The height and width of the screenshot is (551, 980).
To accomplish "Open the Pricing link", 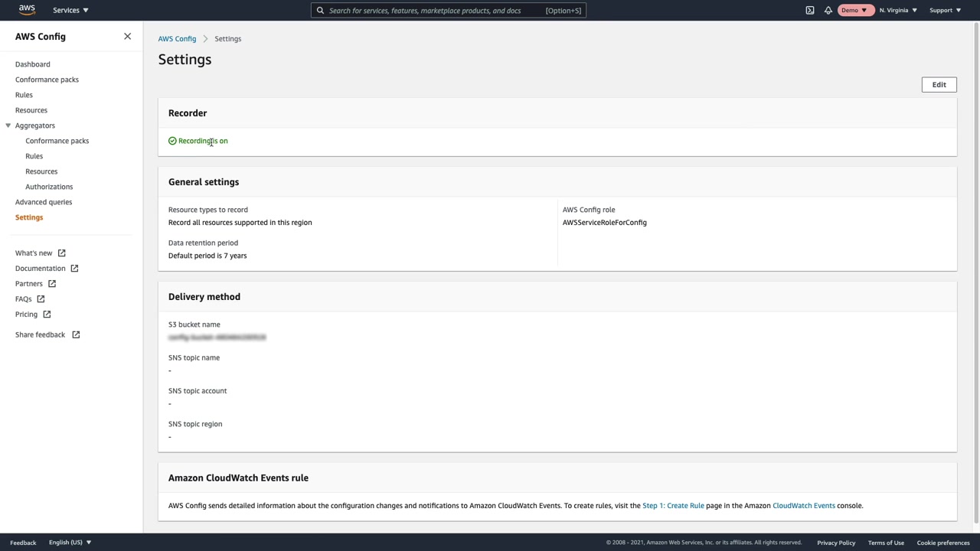I will [x=26, y=315].
